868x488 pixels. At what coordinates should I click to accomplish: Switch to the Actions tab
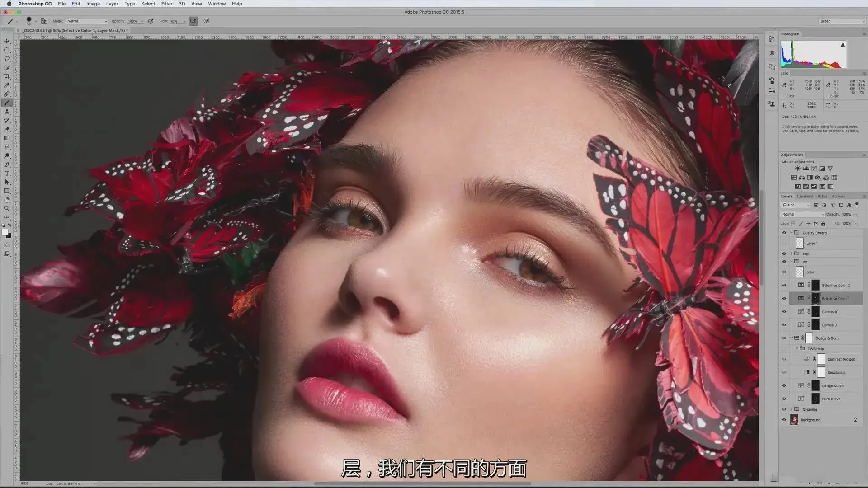tap(838, 196)
